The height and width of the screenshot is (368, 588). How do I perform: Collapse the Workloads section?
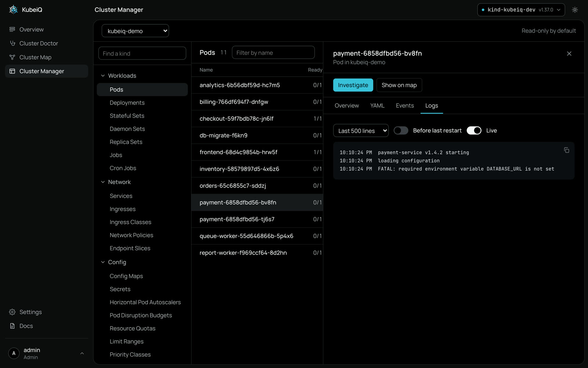tap(103, 76)
